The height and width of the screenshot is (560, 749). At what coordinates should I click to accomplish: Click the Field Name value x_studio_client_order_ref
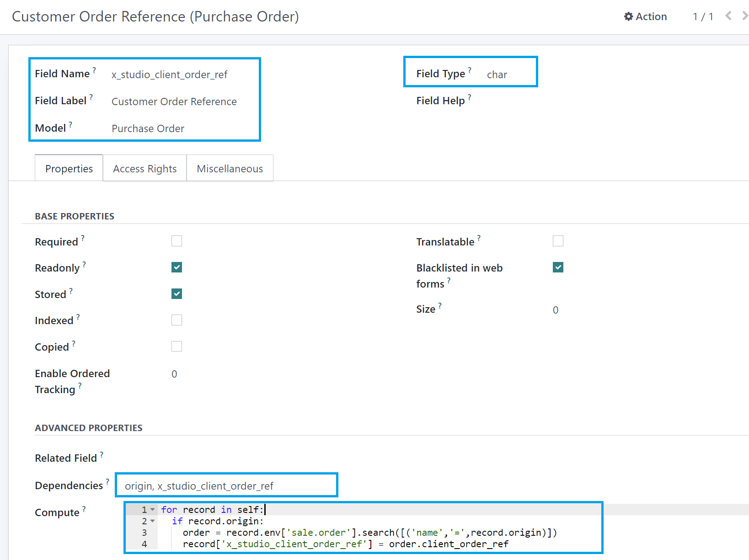point(170,75)
